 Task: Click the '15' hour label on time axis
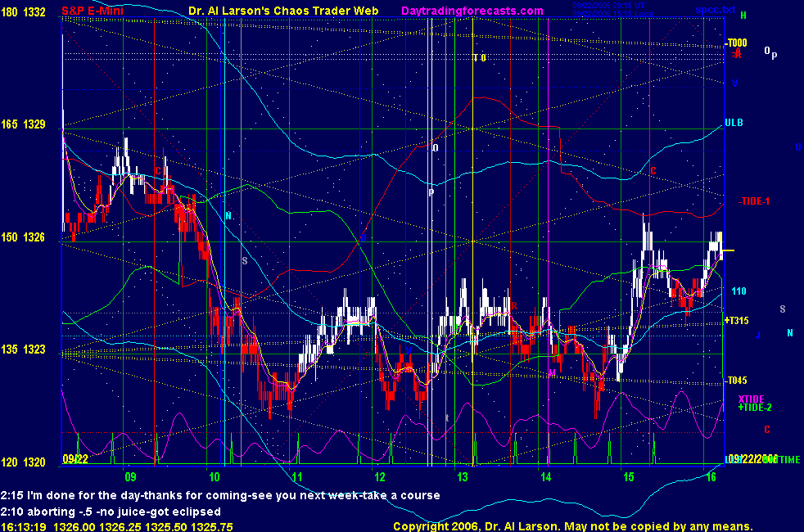coord(629,476)
